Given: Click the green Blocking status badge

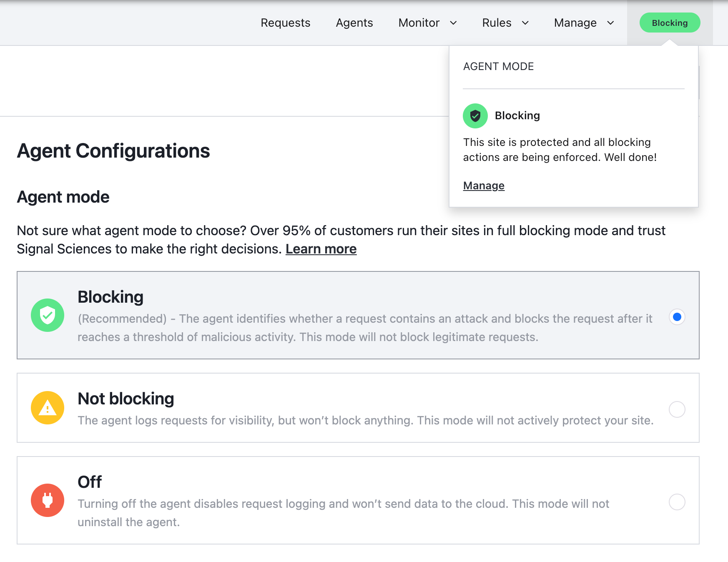Looking at the screenshot, I should [670, 23].
